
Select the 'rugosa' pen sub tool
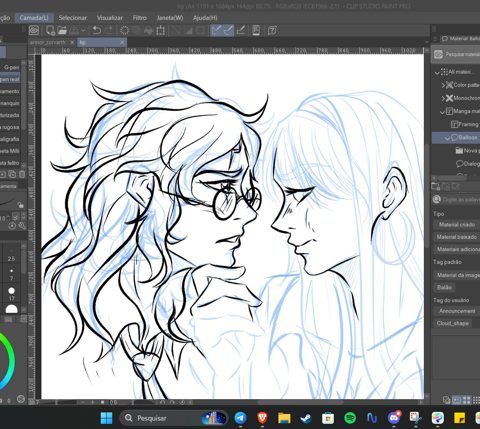pos(10,127)
